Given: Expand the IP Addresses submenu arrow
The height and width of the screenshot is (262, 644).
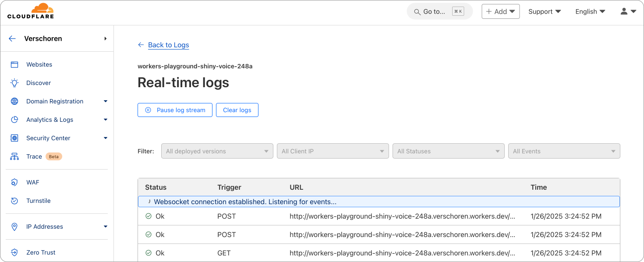Looking at the screenshot, I should (x=106, y=227).
